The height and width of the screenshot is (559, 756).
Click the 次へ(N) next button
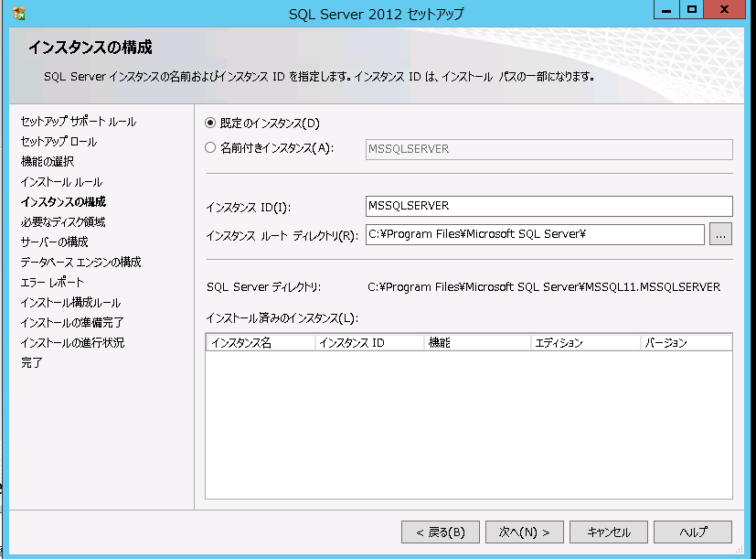(524, 532)
